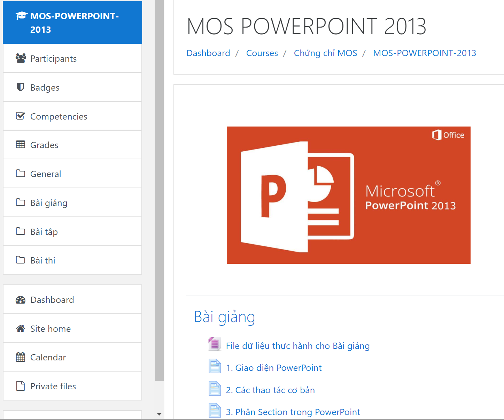Viewport: 504px width, 420px height.
Task: Click the Site home house icon
Action: pyautogui.click(x=21, y=328)
